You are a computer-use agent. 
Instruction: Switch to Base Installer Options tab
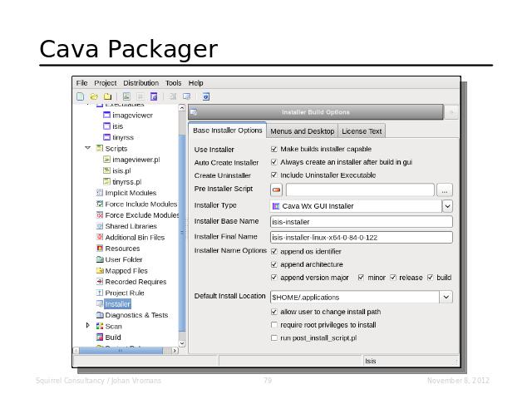[227, 131]
